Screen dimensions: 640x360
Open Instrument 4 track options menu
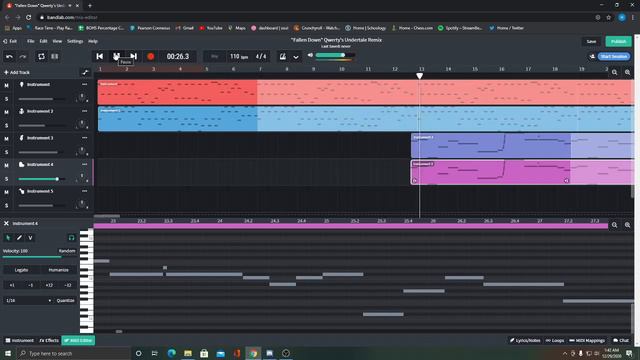[x=84, y=164]
